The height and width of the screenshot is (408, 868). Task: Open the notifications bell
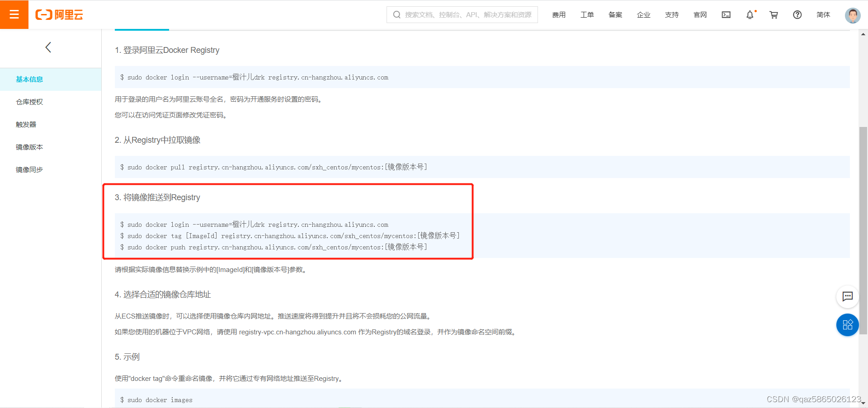[750, 14]
